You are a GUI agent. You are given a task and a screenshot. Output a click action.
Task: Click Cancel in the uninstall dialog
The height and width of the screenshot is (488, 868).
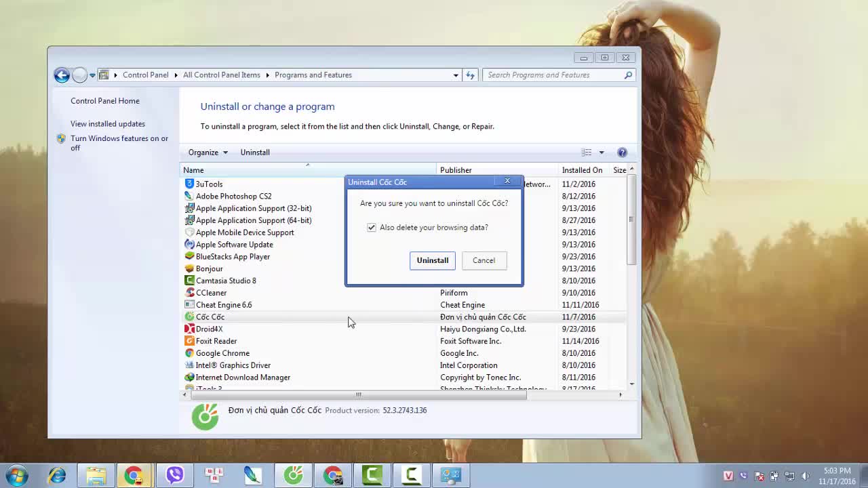click(484, 260)
